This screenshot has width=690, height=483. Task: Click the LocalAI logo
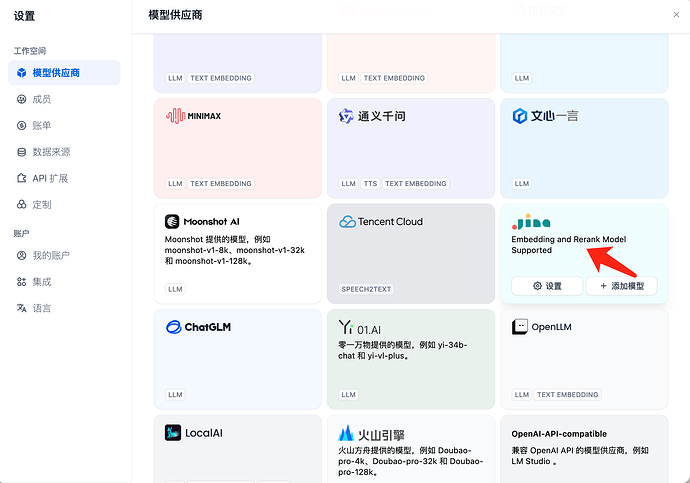pyautogui.click(x=194, y=433)
